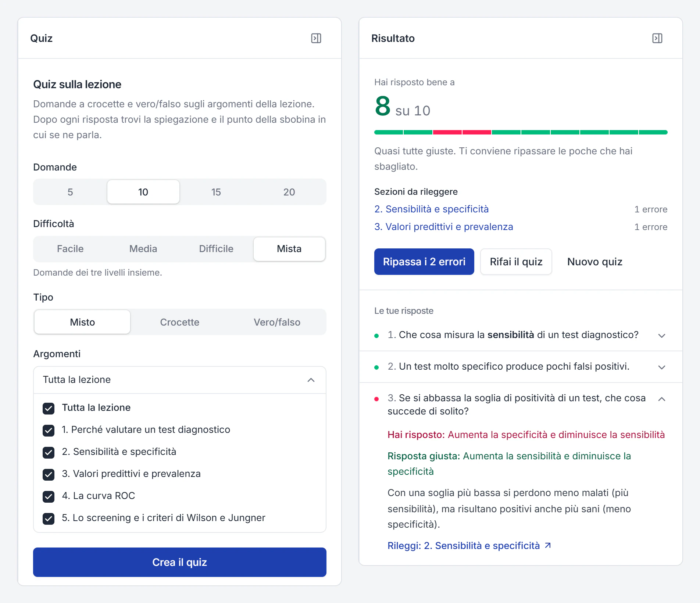This screenshot has height=603, width=700.
Task: Click '1 errore' beside Valori predittivi
Action: click(651, 227)
